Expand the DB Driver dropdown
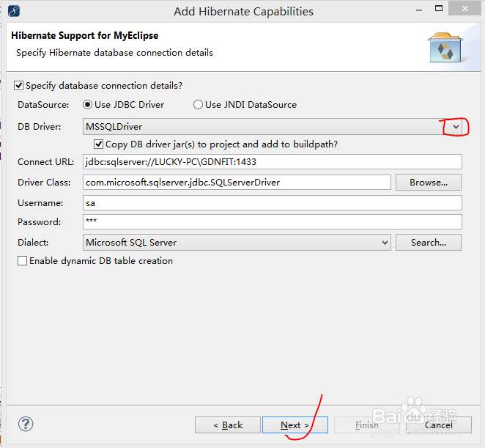Screen dimensions: 485x448 coord(456,127)
